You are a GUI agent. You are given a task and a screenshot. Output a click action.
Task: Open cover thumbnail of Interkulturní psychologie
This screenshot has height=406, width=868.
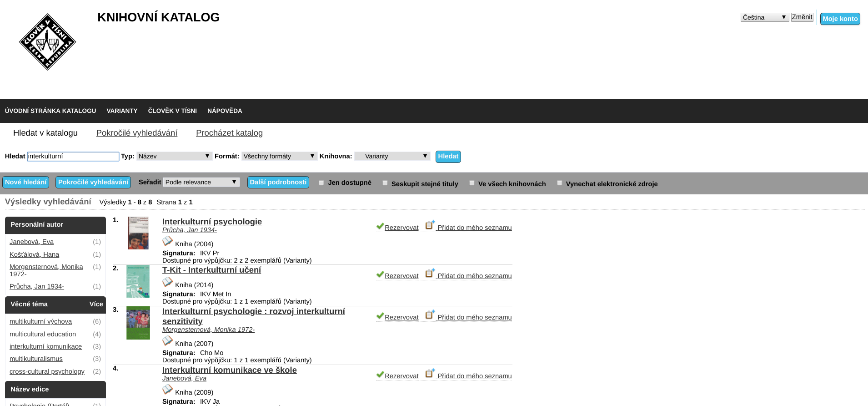click(138, 233)
